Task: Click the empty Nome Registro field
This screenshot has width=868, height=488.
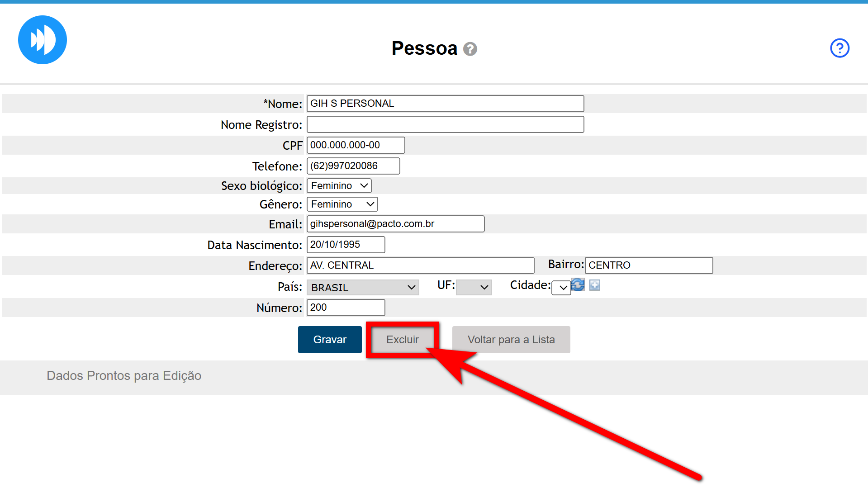Action: tap(445, 124)
